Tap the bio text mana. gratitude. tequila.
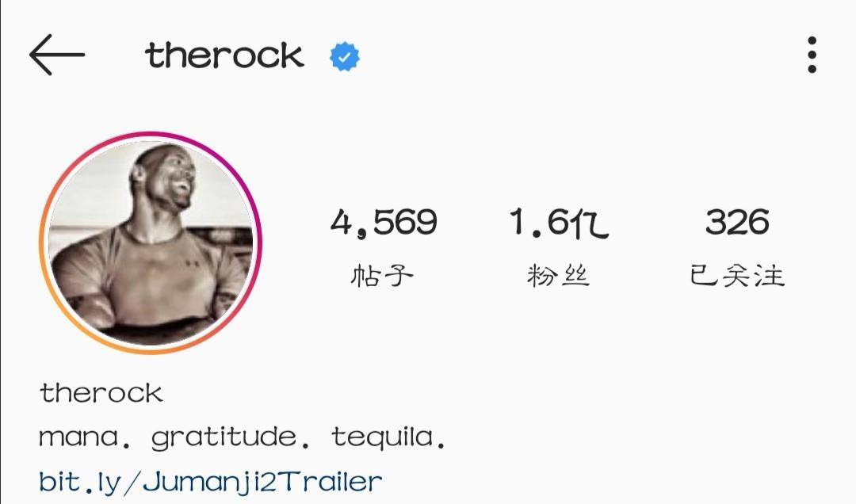The image size is (856, 504). pyautogui.click(x=243, y=438)
